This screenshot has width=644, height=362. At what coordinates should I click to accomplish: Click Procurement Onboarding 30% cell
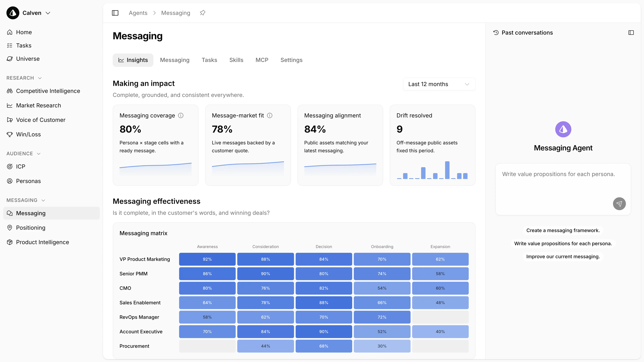pyautogui.click(x=382, y=346)
